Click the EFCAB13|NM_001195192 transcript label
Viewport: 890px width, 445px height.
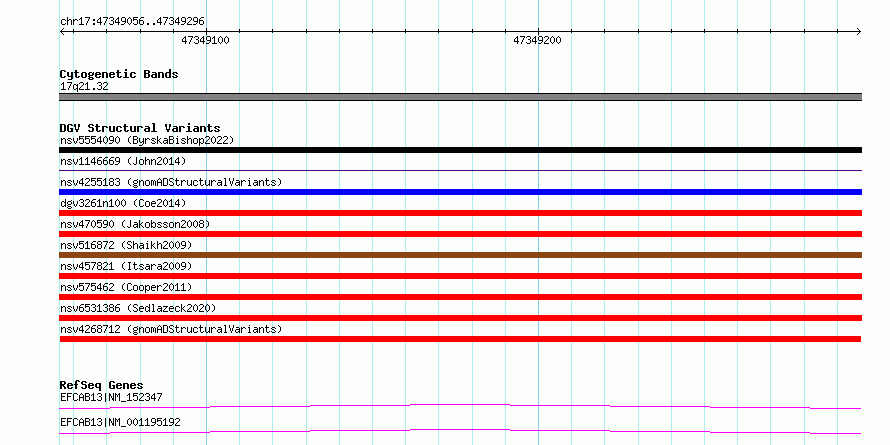[x=120, y=423]
